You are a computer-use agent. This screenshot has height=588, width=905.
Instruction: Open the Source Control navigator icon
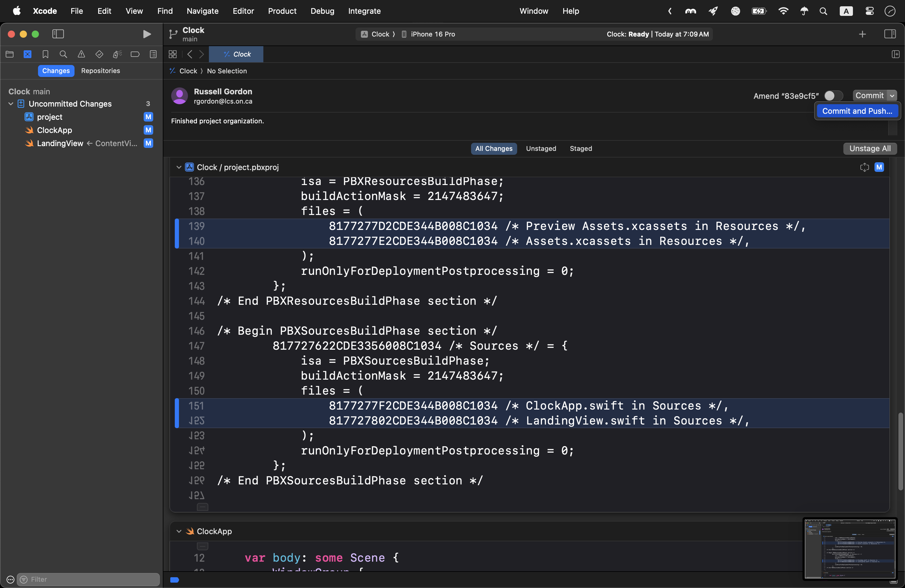pyautogui.click(x=27, y=54)
